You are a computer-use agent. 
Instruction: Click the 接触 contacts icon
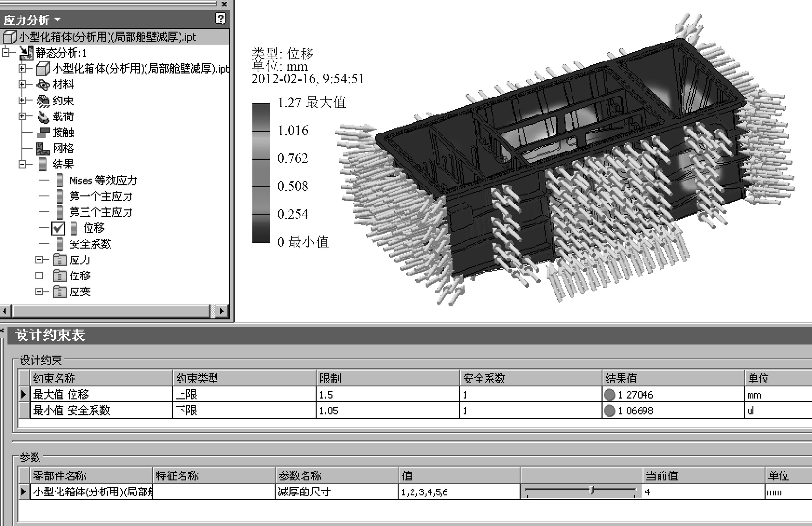[x=43, y=132]
